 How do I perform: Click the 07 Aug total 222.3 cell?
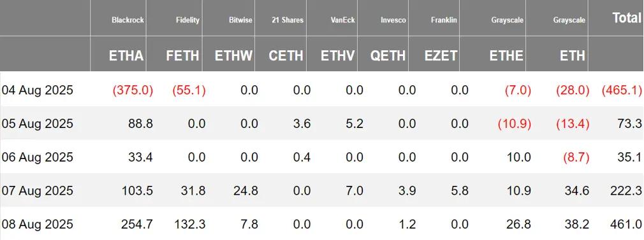coord(626,191)
